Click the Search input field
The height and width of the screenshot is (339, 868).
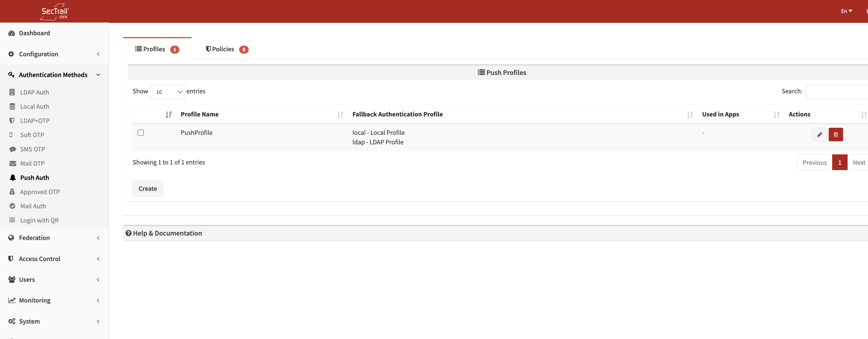tap(836, 92)
